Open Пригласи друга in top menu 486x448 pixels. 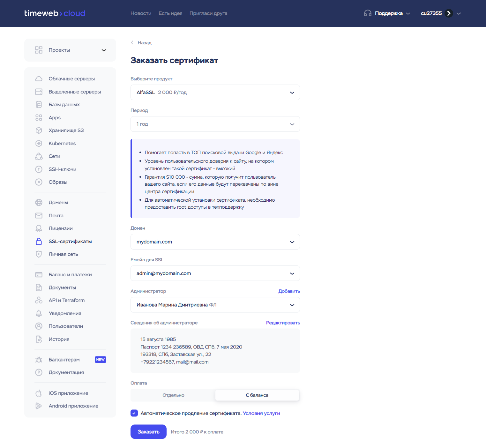[208, 13]
